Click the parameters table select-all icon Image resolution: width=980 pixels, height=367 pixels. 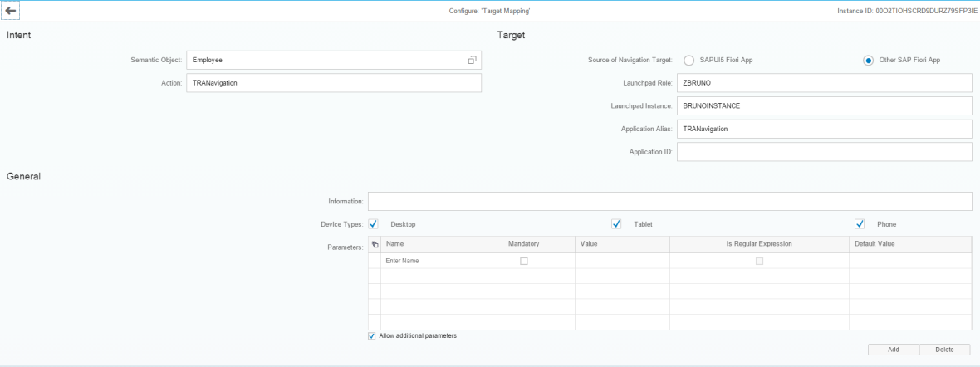coord(375,245)
